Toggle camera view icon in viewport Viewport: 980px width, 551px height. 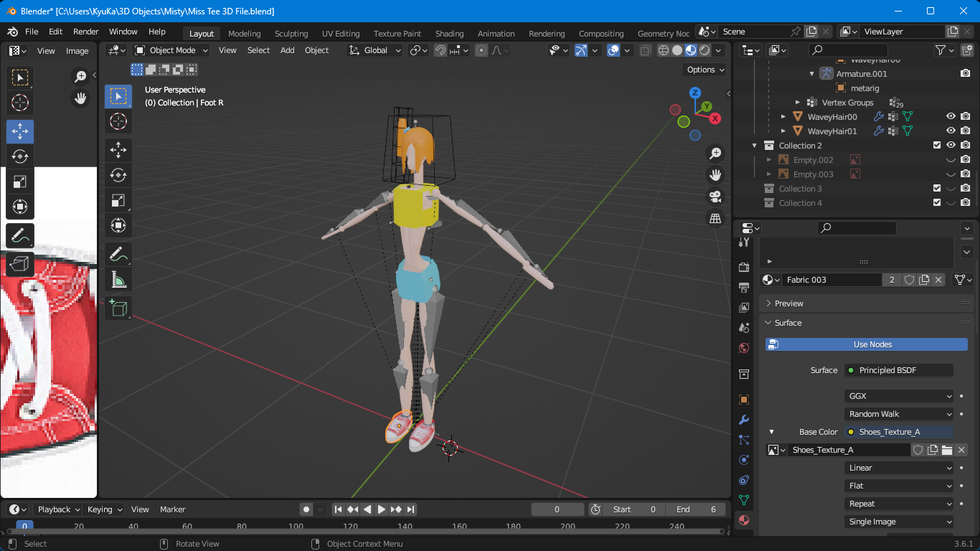[x=715, y=197]
